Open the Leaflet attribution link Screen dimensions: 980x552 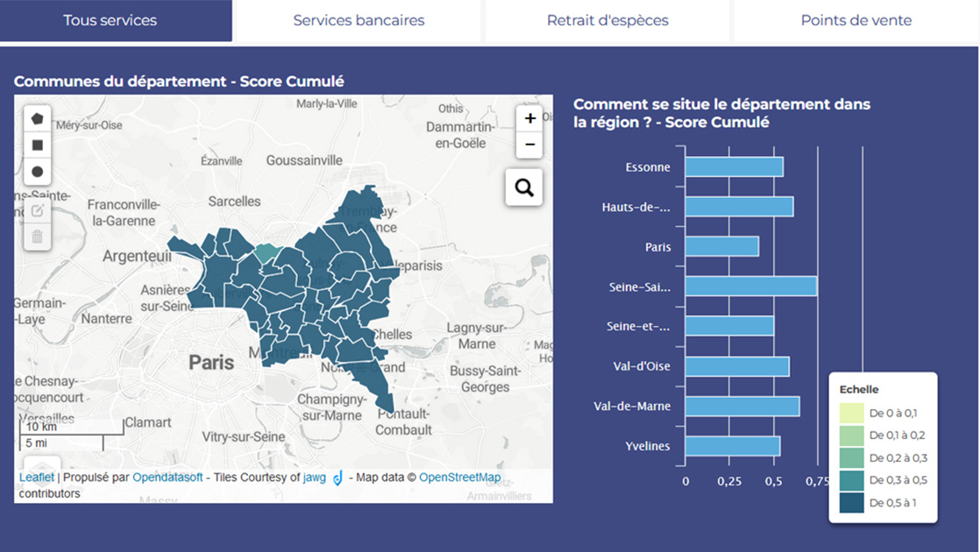(x=37, y=478)
